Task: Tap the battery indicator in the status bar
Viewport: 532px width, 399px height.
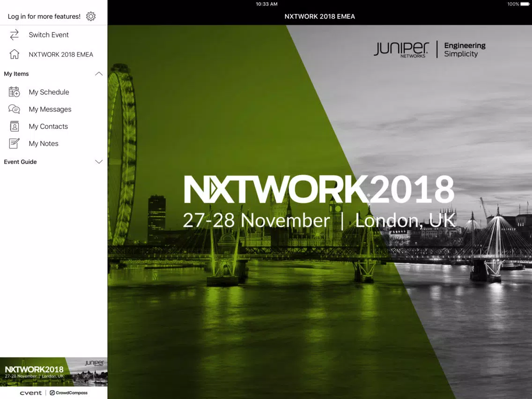Action: pos(525,4)
